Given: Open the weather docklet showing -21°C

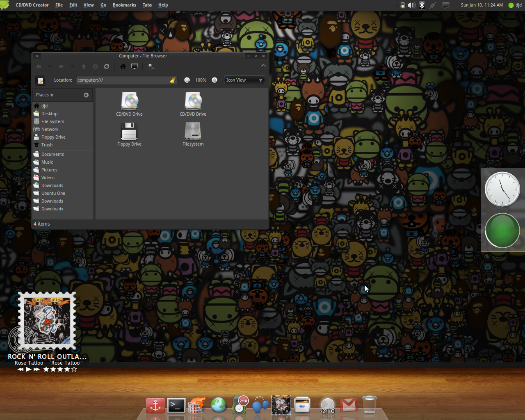Looking at the screenshot, I should pyautogui.click(x=327, y=406).
